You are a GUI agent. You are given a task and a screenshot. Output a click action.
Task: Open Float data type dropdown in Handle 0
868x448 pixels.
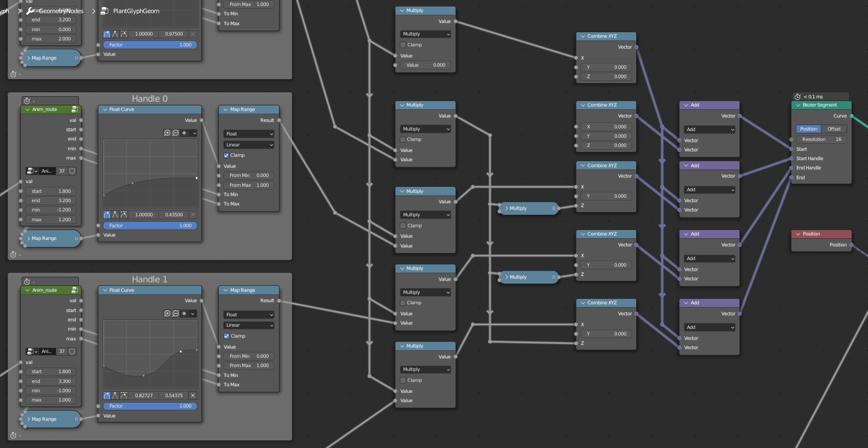click(249, 134)
